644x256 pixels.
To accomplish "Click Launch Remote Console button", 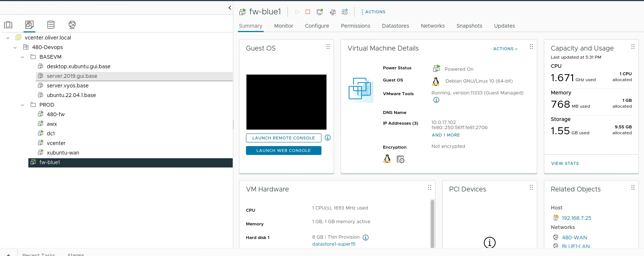I will (284, 138).
